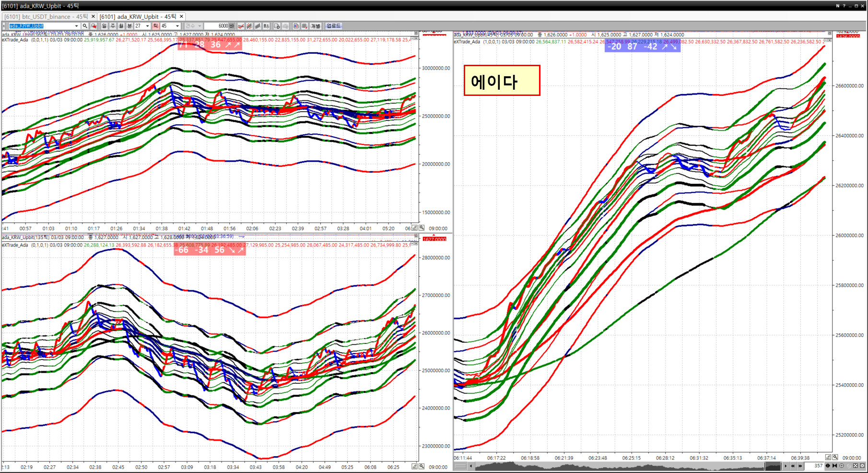Click the line chart style icon
This screenshot has height=473, width=868.
tap(241, 26)
